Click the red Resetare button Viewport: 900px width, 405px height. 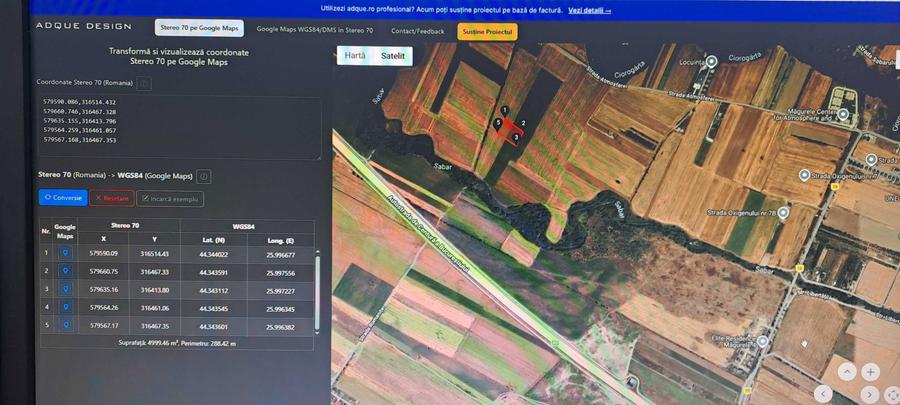click(x=111, y=198)
